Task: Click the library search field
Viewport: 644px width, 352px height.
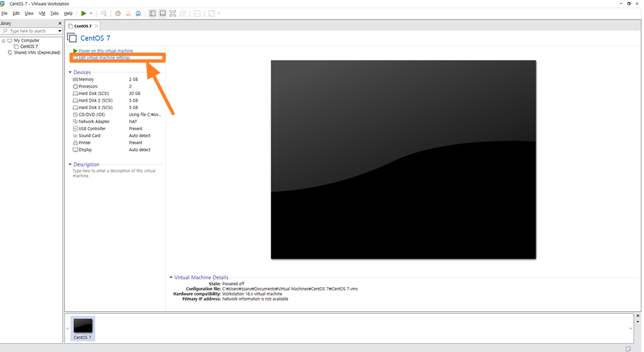Action: [31, 31]
